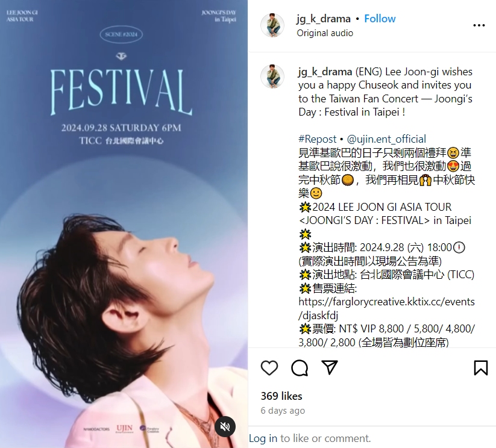The height and width of the screenshot is (448, 496).
Task: Save post with the bookmark icon
Action: pyautogui.click(x=480, y=368)
